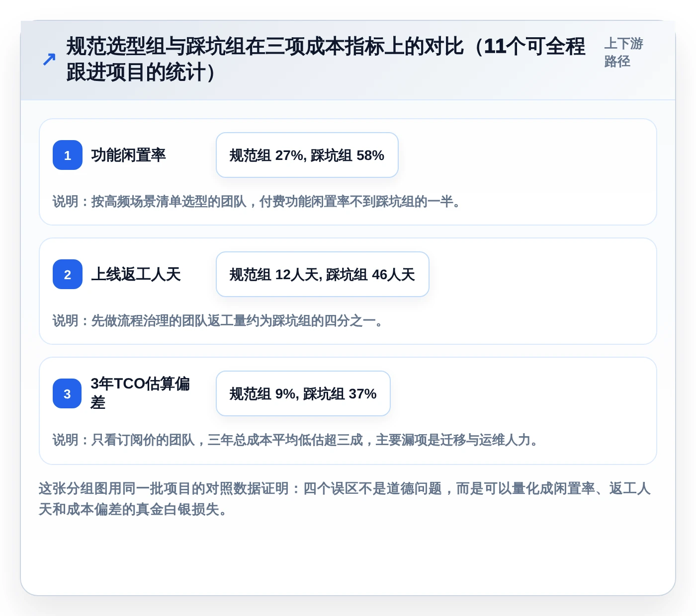Click the 3年TCO估算偏差 metric title
Screen dimensions: 696x616
click(140, 393)
